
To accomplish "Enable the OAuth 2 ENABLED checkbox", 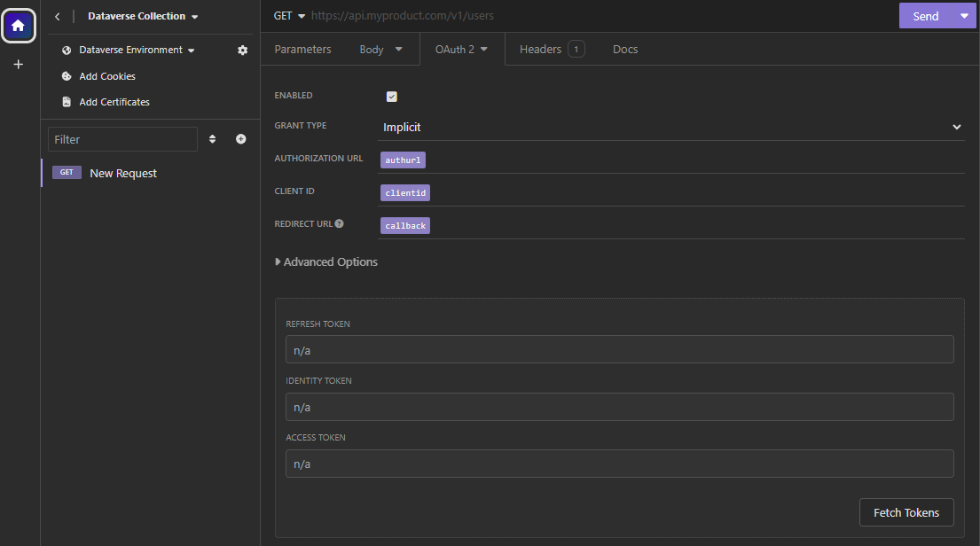I will (391, 96).
